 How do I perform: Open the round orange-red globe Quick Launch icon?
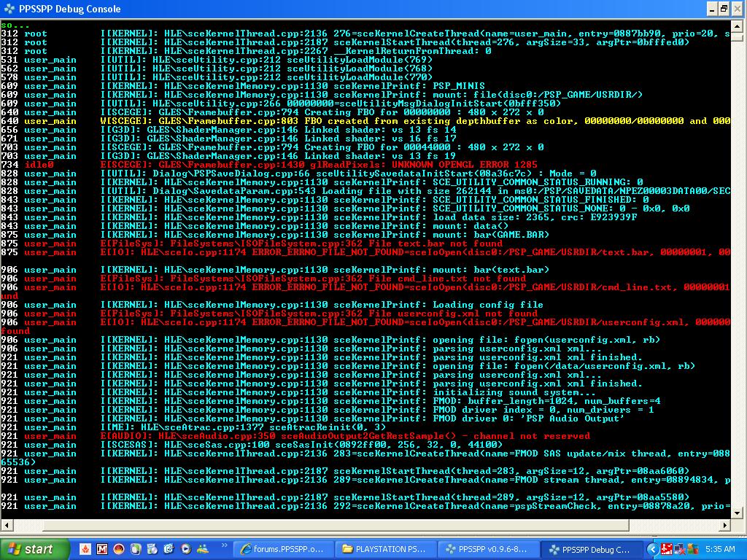[119, 549]
